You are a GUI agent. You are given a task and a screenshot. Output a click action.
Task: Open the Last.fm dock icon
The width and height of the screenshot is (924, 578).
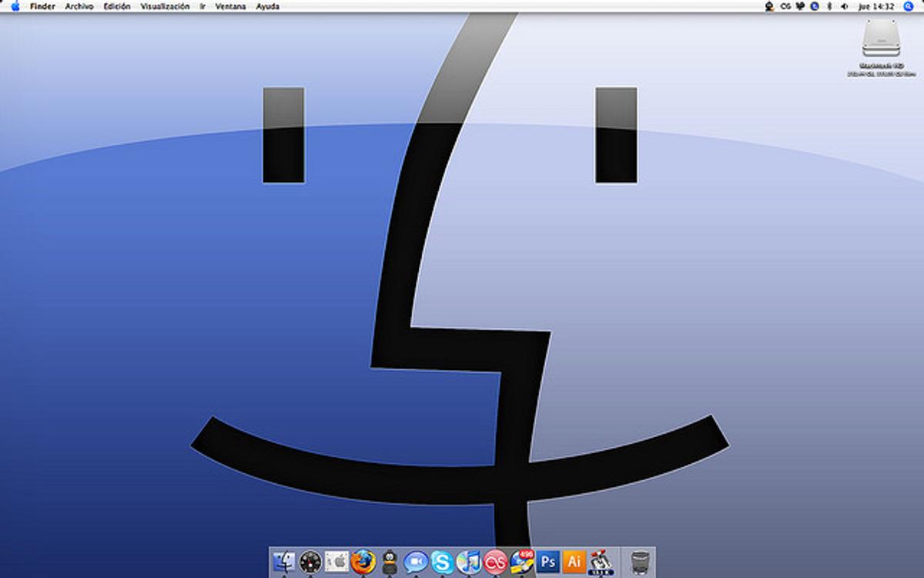coord(494,563)
